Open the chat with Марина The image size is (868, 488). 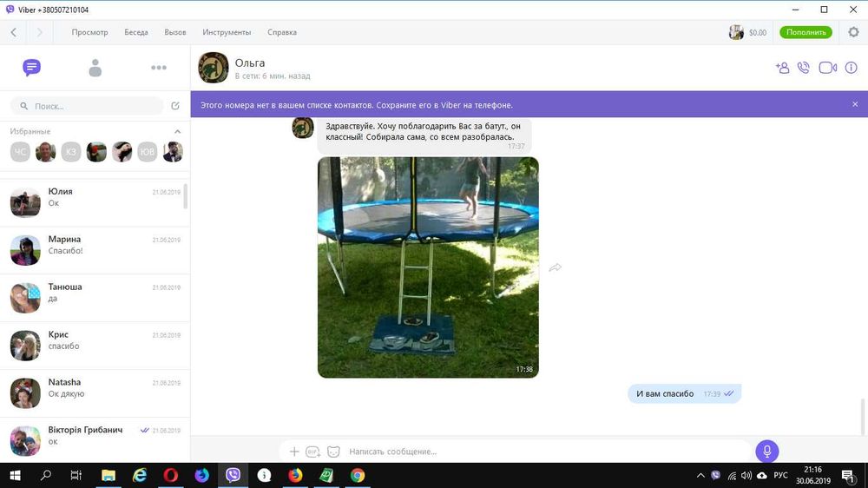click(x=95, y=250)
